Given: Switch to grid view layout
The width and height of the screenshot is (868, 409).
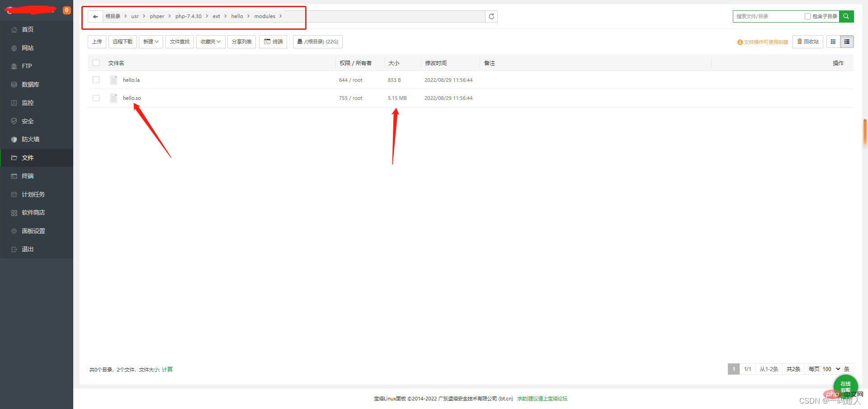Looking at the screenshot, I should click(x=833, y=42).
